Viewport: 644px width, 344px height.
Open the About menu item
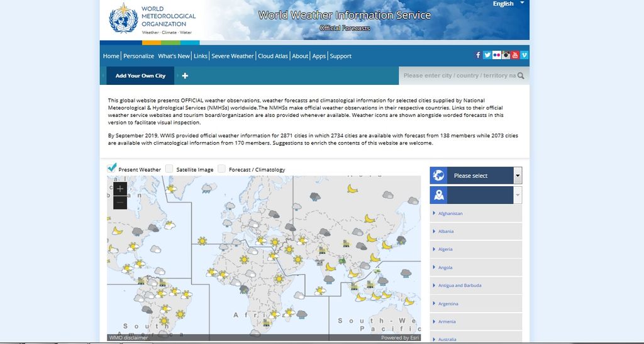(x=300, y=56)
